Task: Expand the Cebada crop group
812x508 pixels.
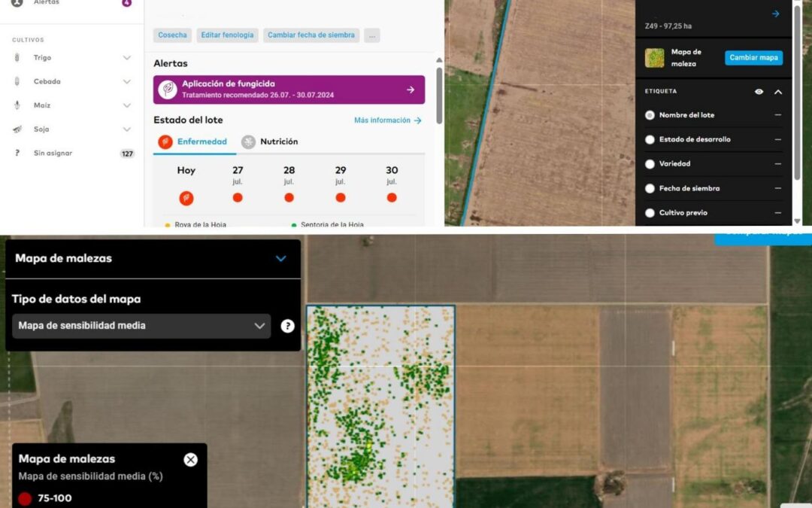Action: point(126,81)
